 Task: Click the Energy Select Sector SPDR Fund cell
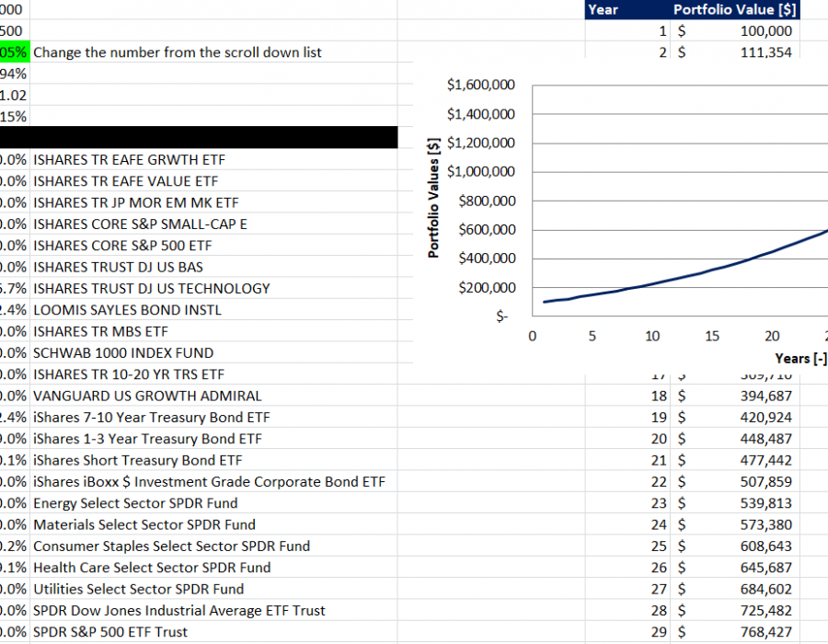[135, 503]
